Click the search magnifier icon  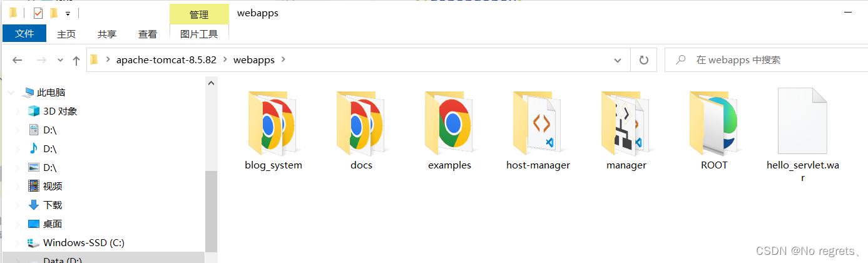tap(680, 60)
